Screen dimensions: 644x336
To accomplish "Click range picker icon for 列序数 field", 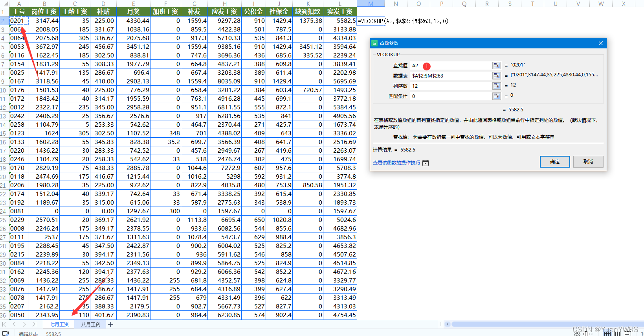I will pyautogui.click(x=497, y=86).
